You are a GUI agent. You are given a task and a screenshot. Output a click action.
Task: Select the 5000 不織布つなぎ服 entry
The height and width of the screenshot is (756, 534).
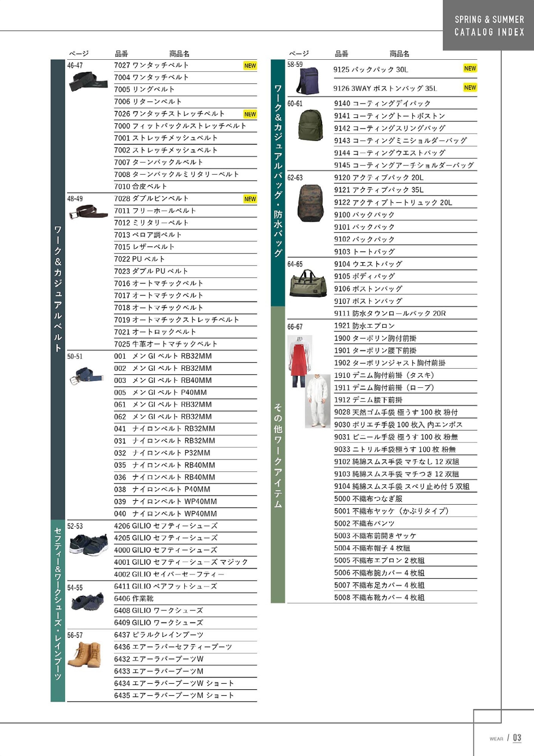click(x=368, y=499)
